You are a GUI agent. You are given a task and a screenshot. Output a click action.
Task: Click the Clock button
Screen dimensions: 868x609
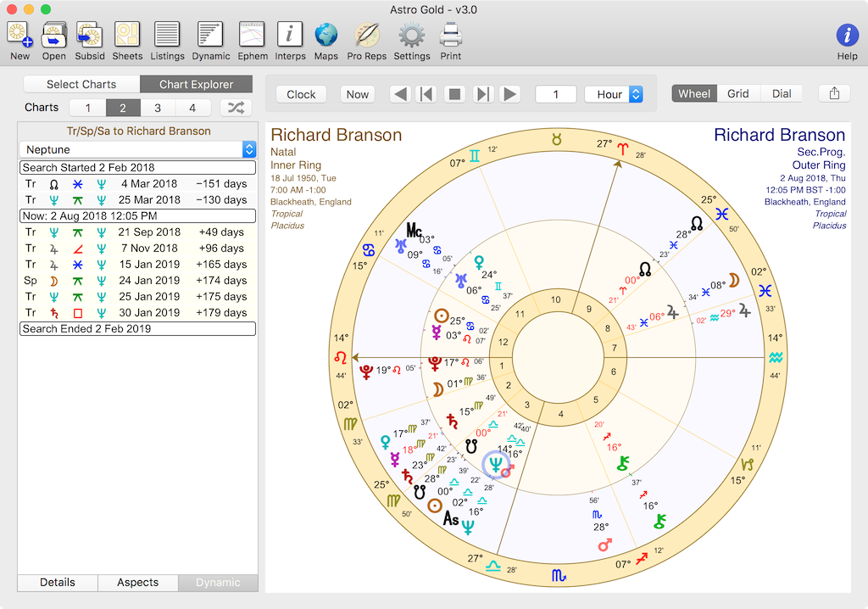tap(301, 94)
